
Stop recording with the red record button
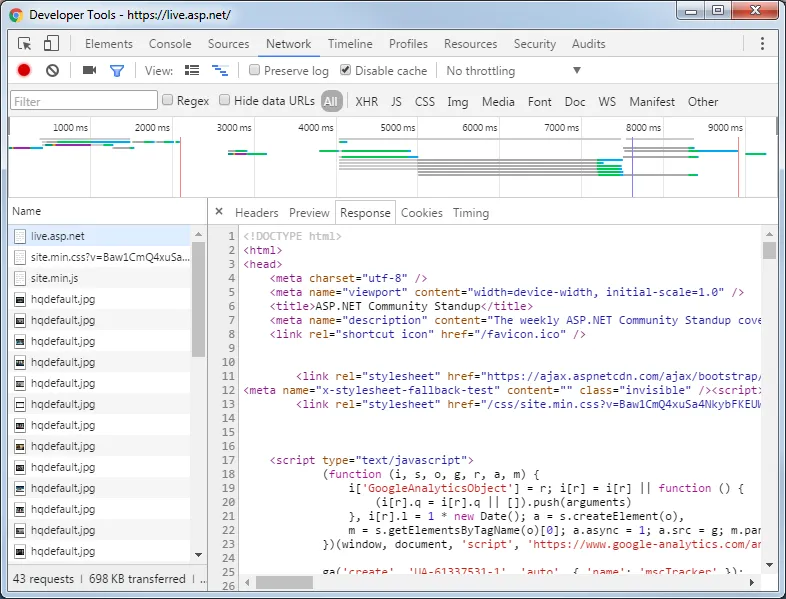[24, 71]
